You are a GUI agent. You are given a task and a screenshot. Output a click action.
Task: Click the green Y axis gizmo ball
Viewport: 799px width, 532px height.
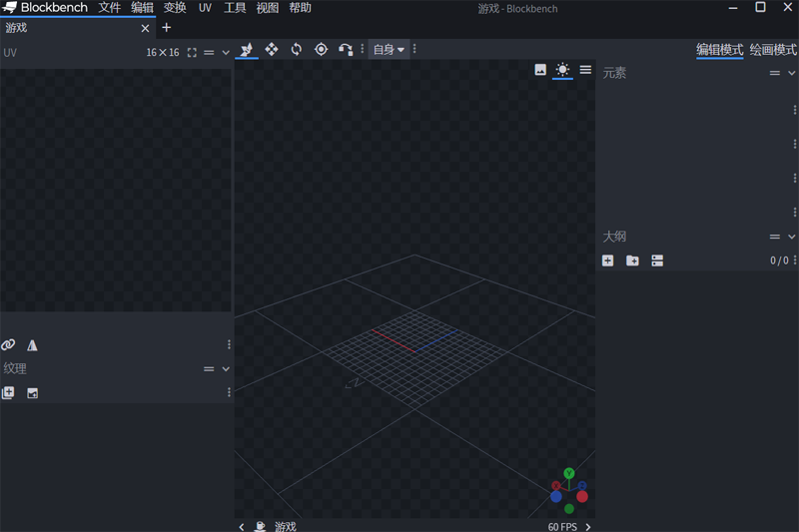[x=568, y=473]
